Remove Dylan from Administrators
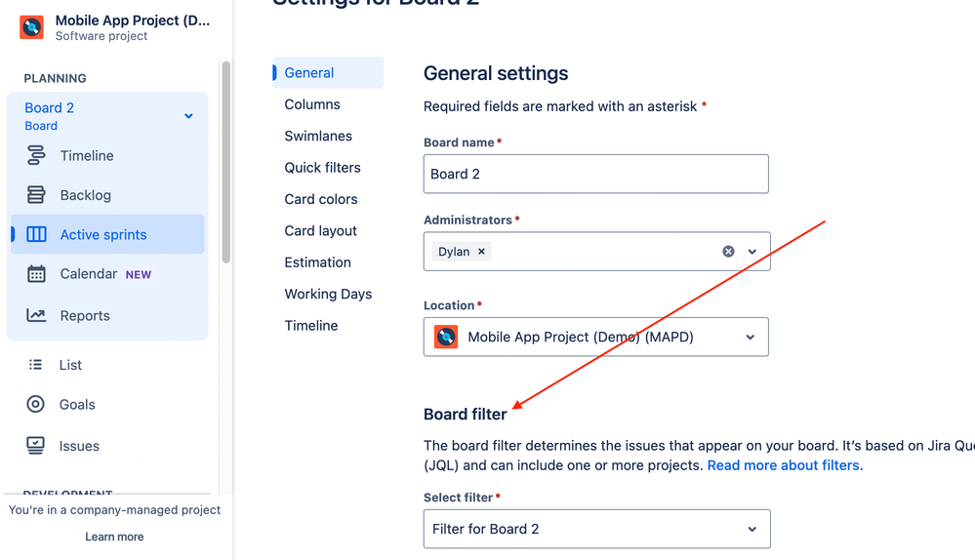 pyautogui.click(x=481, y=252)
